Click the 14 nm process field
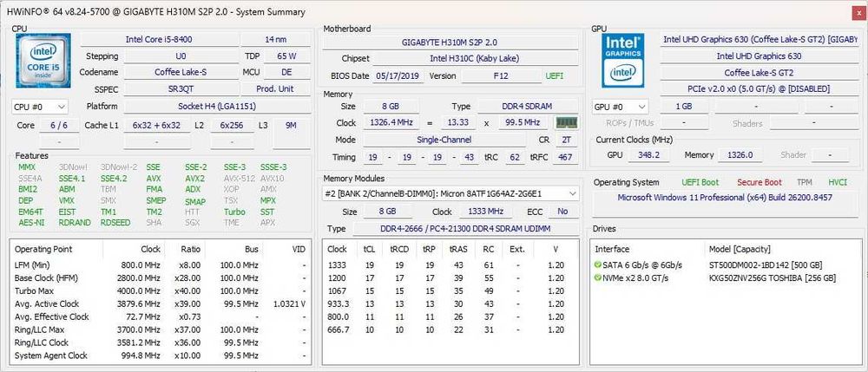 [276, 39]
